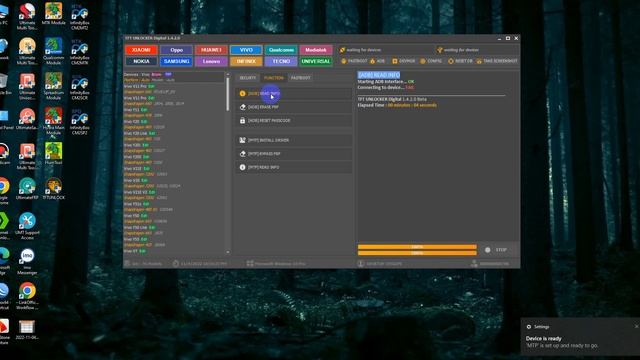This screenshot has width=640, height=360.
Task: Click the lower orange progress bar
Action: tap(417, 253)
